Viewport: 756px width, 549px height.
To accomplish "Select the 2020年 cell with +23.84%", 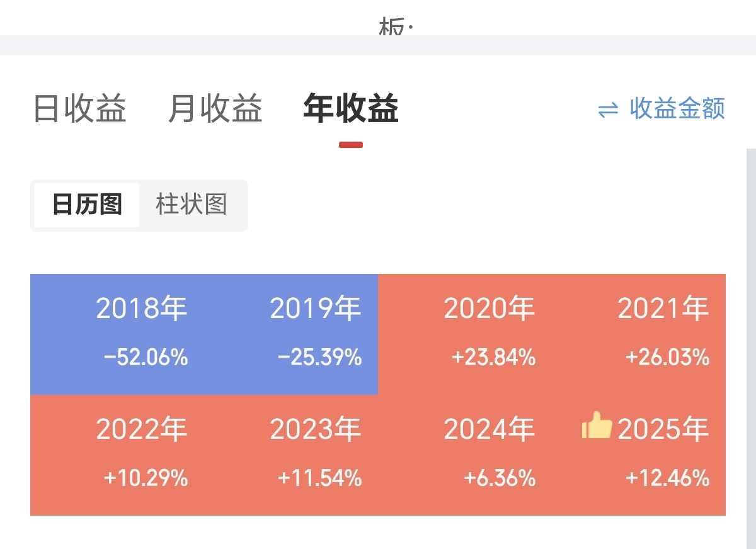I will (x=465, y=334).
